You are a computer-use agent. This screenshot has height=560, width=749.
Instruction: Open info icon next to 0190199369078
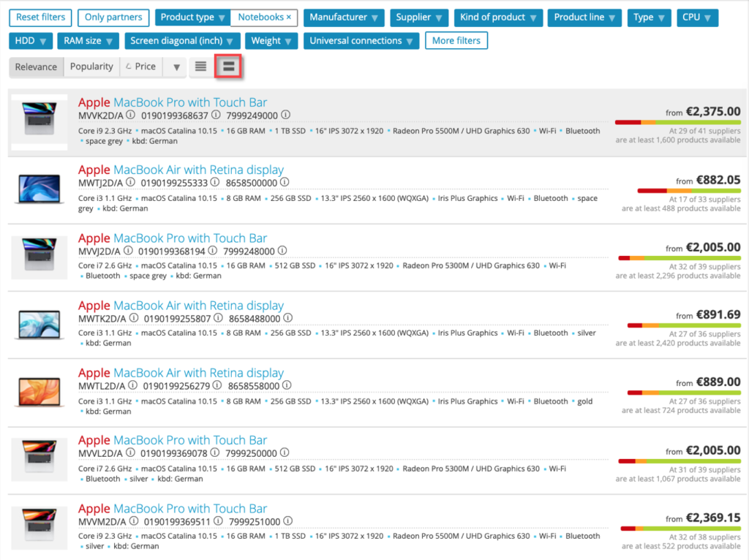pos(215,453)
